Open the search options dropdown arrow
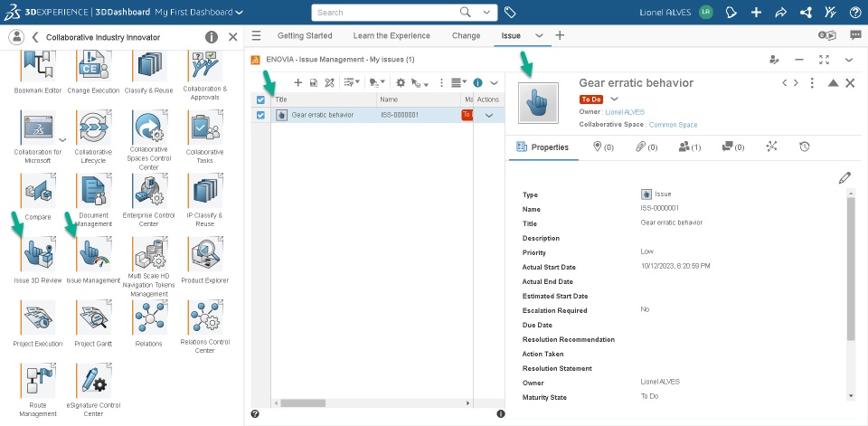Viewport: 868px width, 426px height. point(486,12)
